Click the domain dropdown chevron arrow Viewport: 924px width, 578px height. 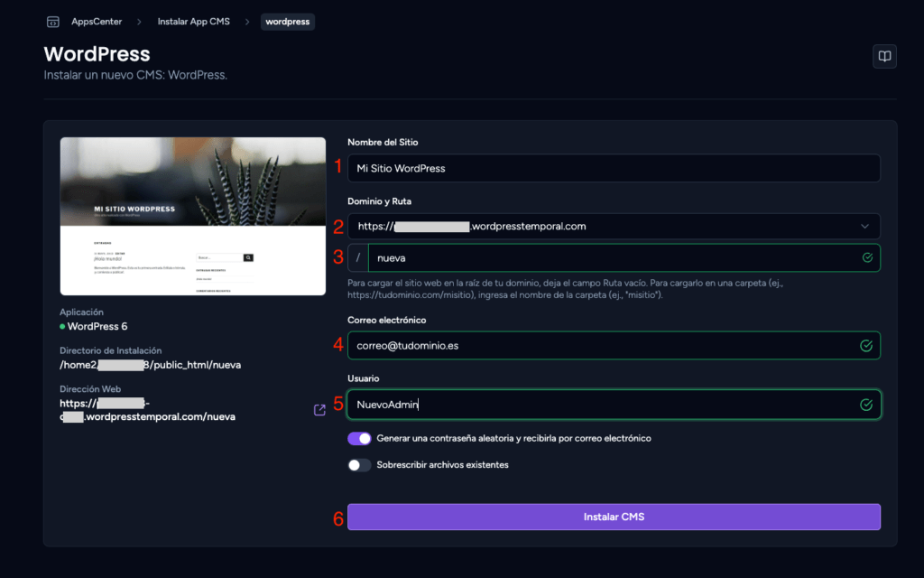point(864,227)
